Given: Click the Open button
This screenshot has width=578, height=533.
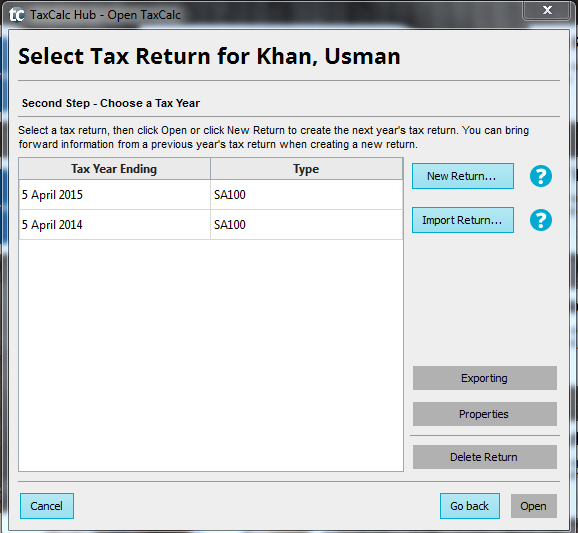Looking at the screenshot, I should pos(533,506).
